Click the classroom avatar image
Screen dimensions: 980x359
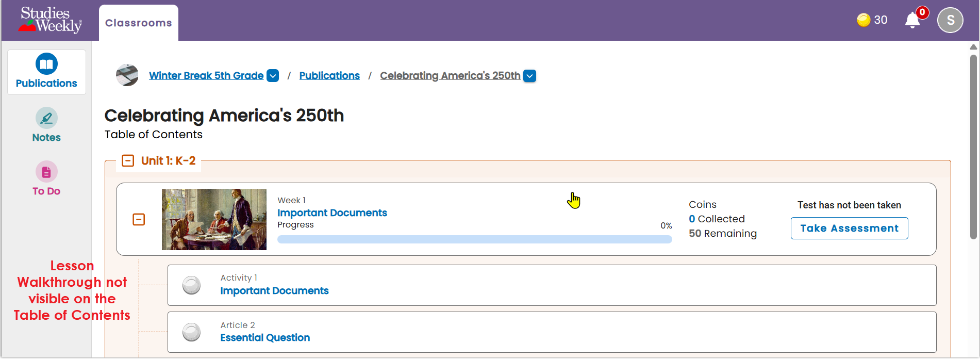click(x=127, y=75)
